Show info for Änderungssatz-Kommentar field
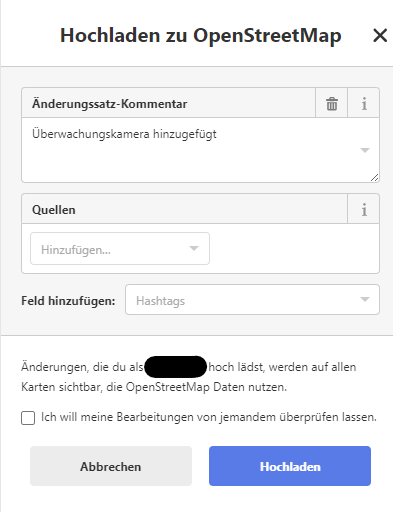 pos(364,103)
